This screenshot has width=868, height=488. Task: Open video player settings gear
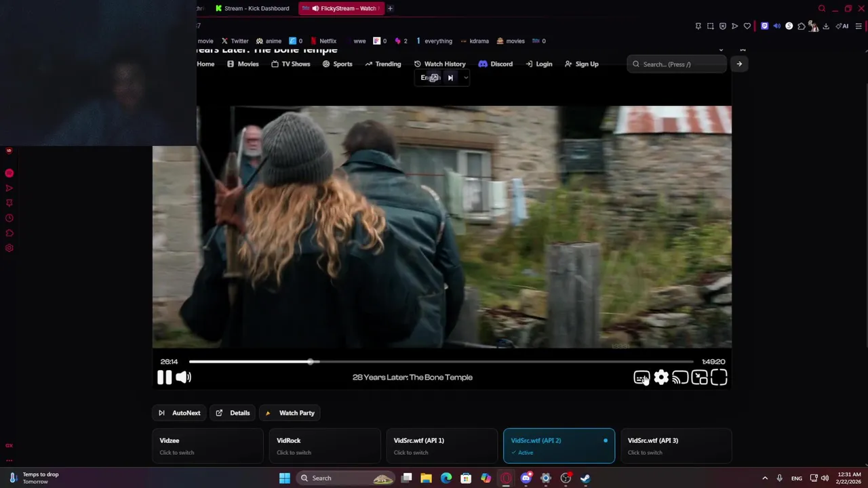(x=661, y=378)
